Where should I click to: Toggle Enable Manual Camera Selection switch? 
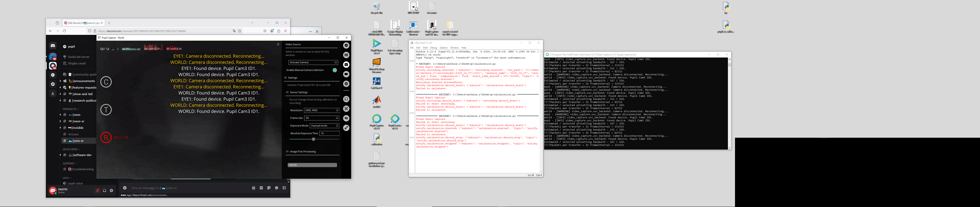(334, 70)
